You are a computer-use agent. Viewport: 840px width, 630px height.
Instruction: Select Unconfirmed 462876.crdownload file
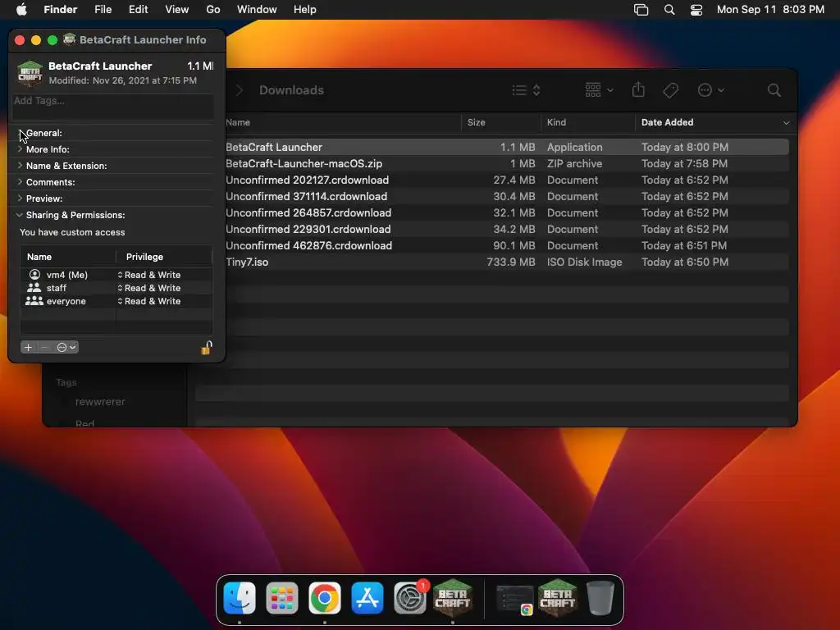(x=506, y=245)
